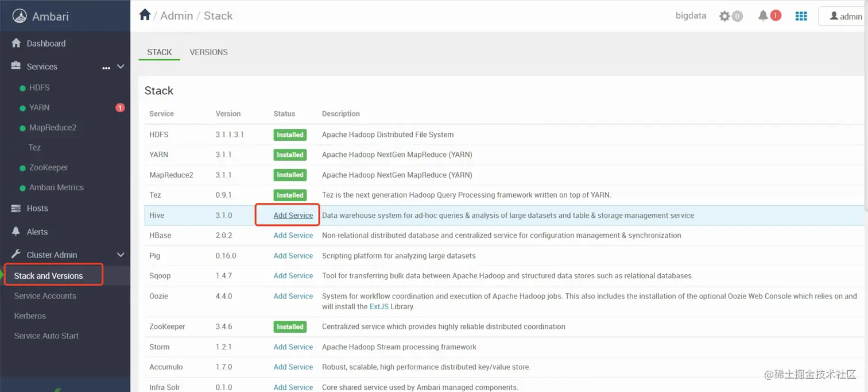Click Installed badge in MapReduce2 row

pyautogui.click(x=290, y=175)
